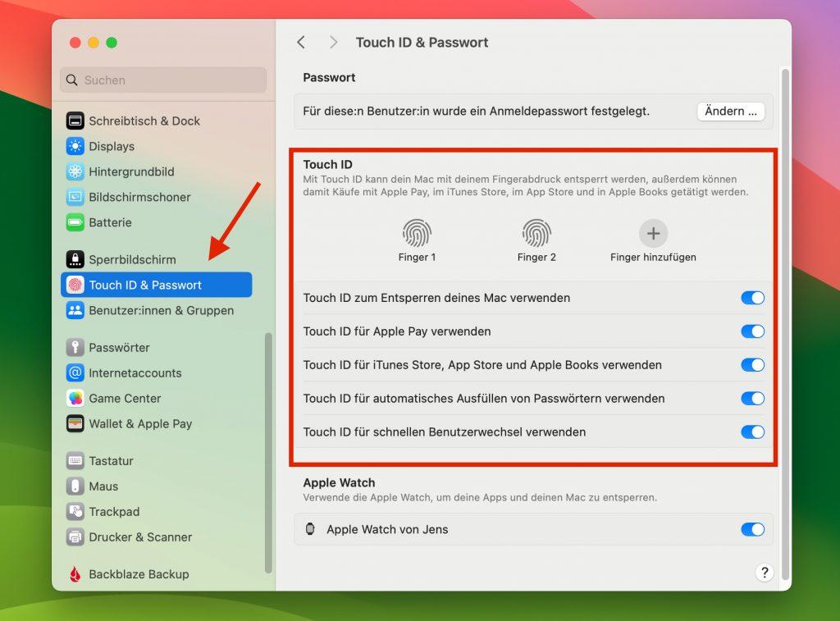Open the Sperrbildschirm lock icon
Screen dimensions: 840x621
coord(75,259)
